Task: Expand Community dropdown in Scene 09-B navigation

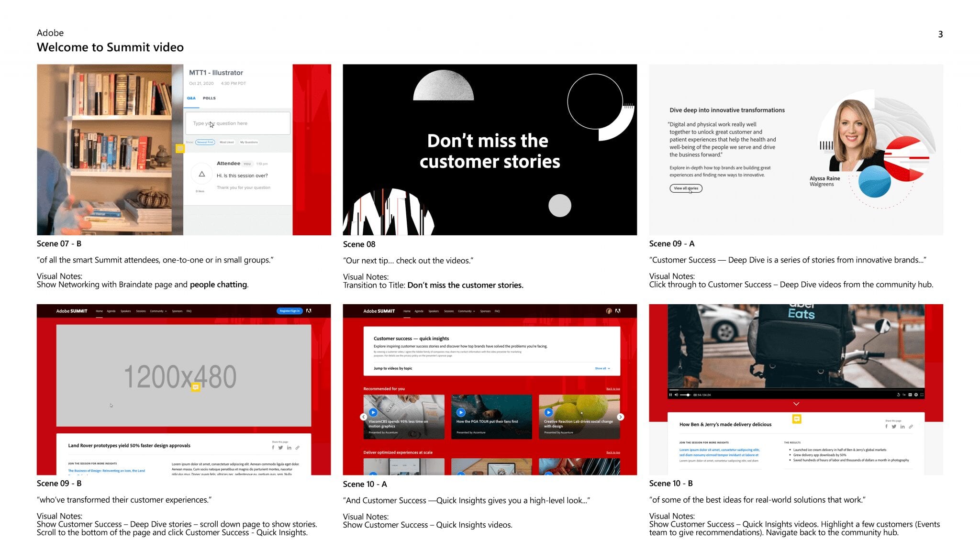Action: [158, 311]
